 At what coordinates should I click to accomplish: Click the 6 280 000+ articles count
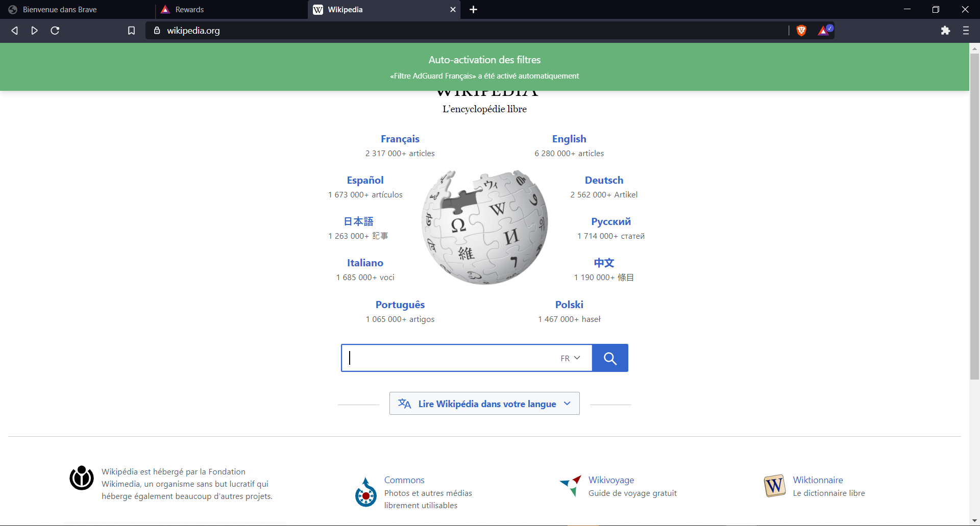pos(569,154)
